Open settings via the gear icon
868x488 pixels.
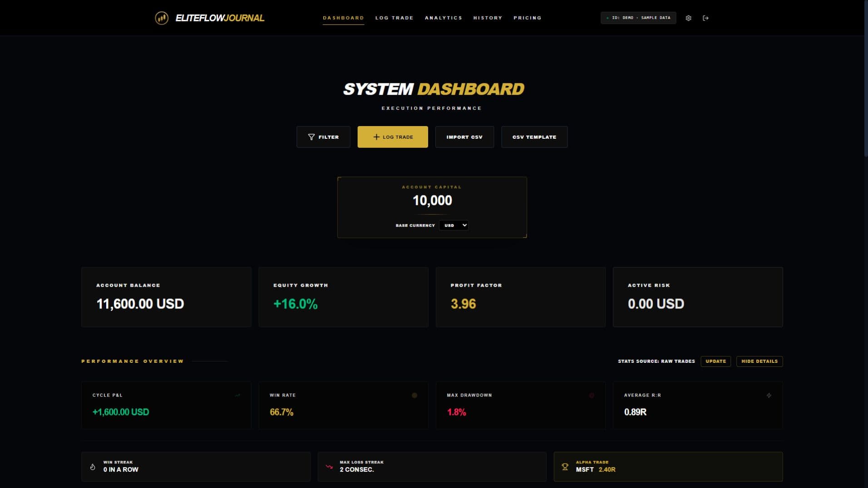[x=688, y=18]
